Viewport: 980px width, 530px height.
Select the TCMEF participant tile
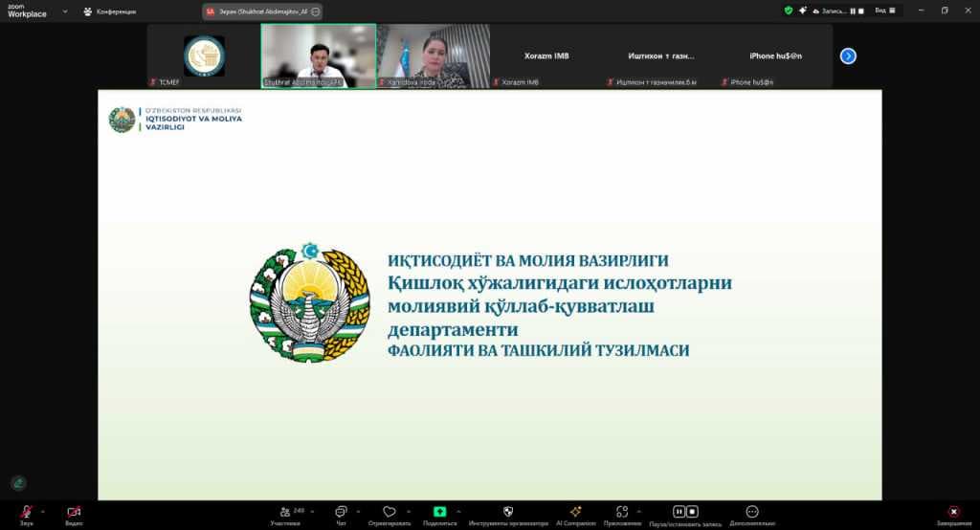coord(205,56)
